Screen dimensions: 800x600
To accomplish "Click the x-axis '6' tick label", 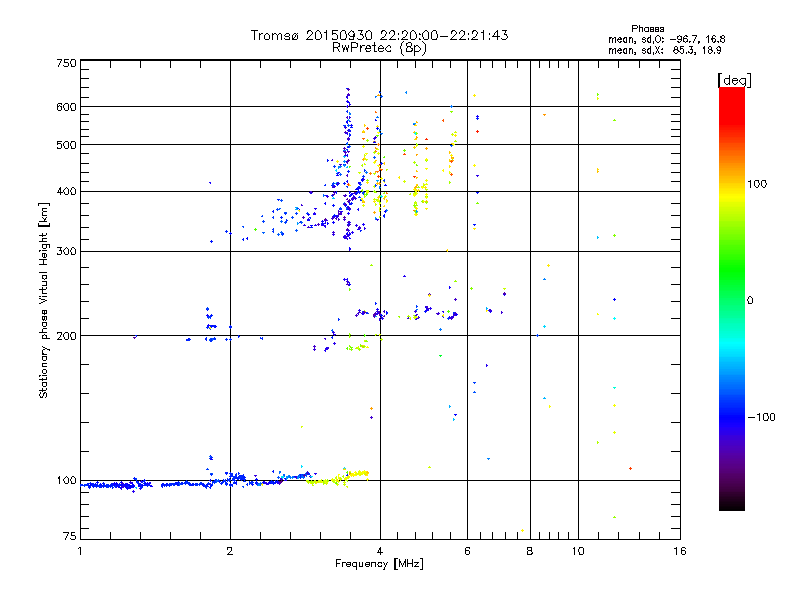I will click(x=467, y=551).
